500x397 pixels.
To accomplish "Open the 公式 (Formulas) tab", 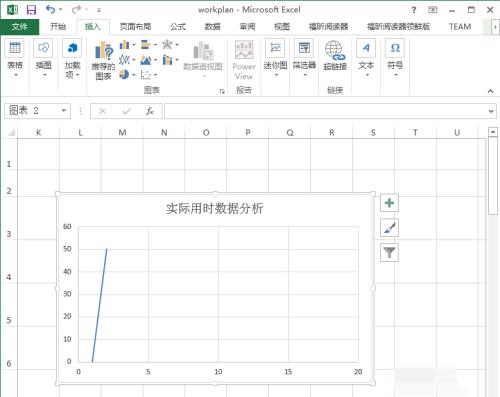I will click(x=178, y=27).
